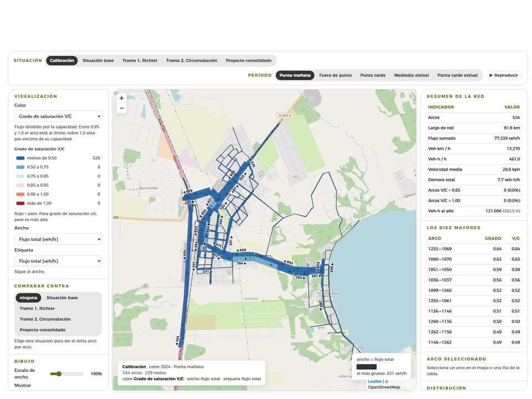Screen dimensions: 532x399
Task: Click the orange '0,95 a 1,00' legend swatch
Action: coord(21,195)
